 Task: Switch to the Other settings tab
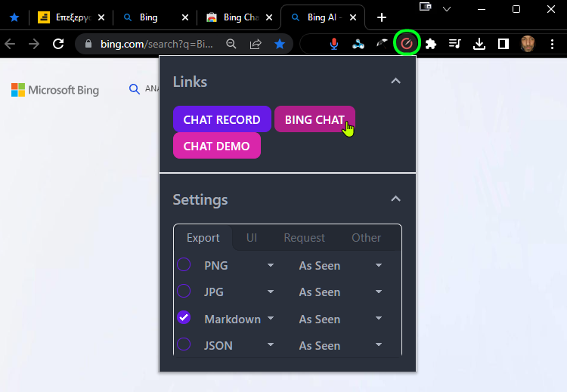367,238
